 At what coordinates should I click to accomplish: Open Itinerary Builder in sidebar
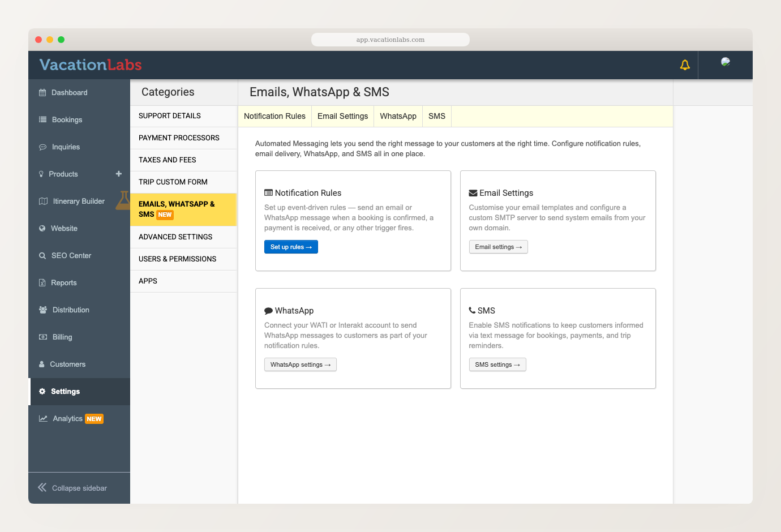pyautogui.click(x=79, y=201)
